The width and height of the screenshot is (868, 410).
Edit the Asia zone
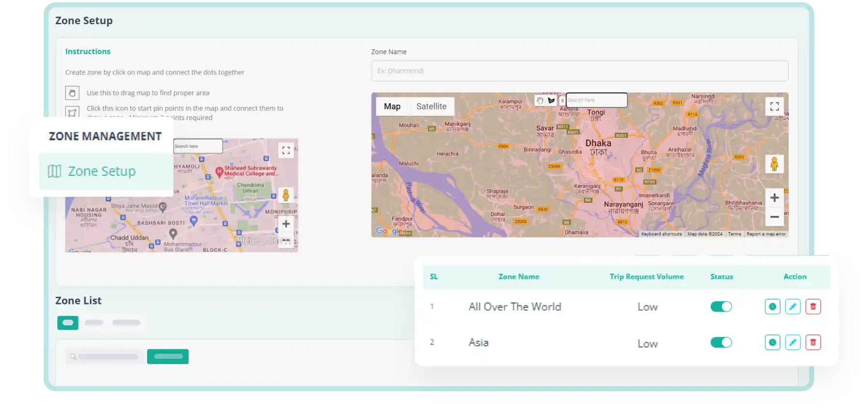click(x=793, y=342)
